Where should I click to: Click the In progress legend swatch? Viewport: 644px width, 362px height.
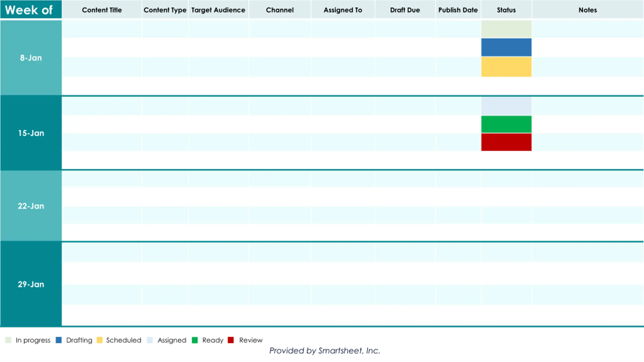pos(8,340)
